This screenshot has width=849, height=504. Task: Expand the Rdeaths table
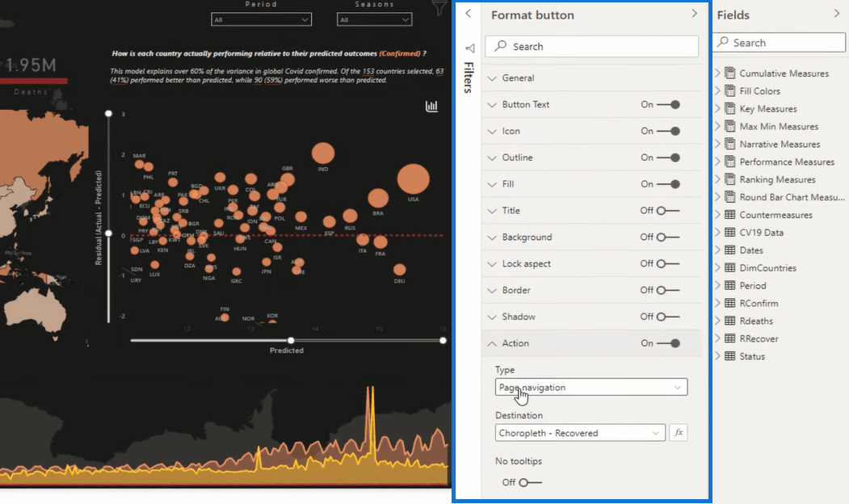(x=718, y=321)
